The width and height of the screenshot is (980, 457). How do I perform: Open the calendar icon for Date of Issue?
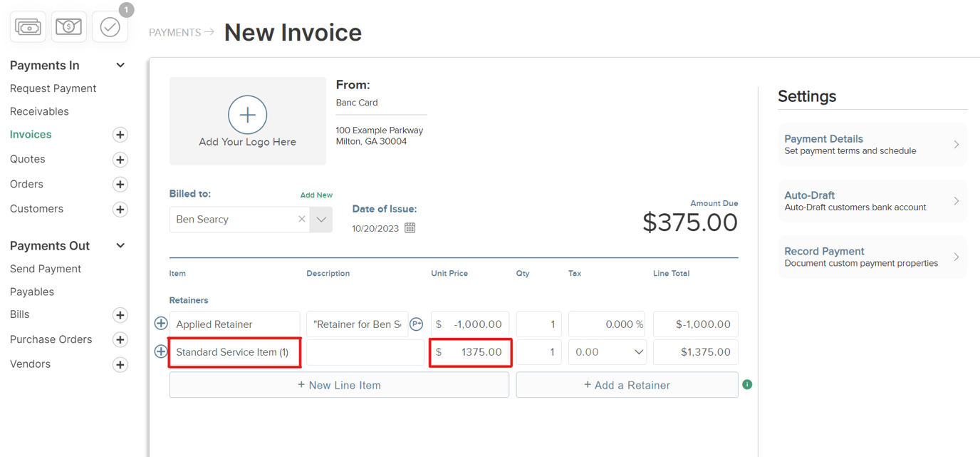coord(410,228)
